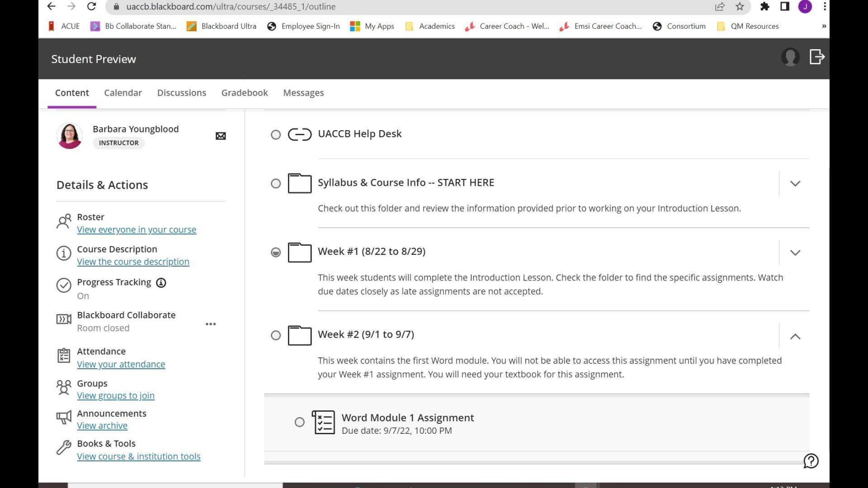Click the Word Module 1 Assignment checklist icon
Image resolution: width=868 pixels, height=488 pixels.
[324, 422]
